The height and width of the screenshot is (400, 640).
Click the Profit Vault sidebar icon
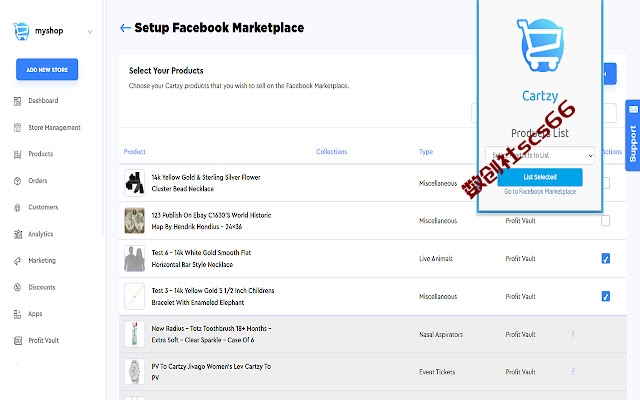pos(18,341)
